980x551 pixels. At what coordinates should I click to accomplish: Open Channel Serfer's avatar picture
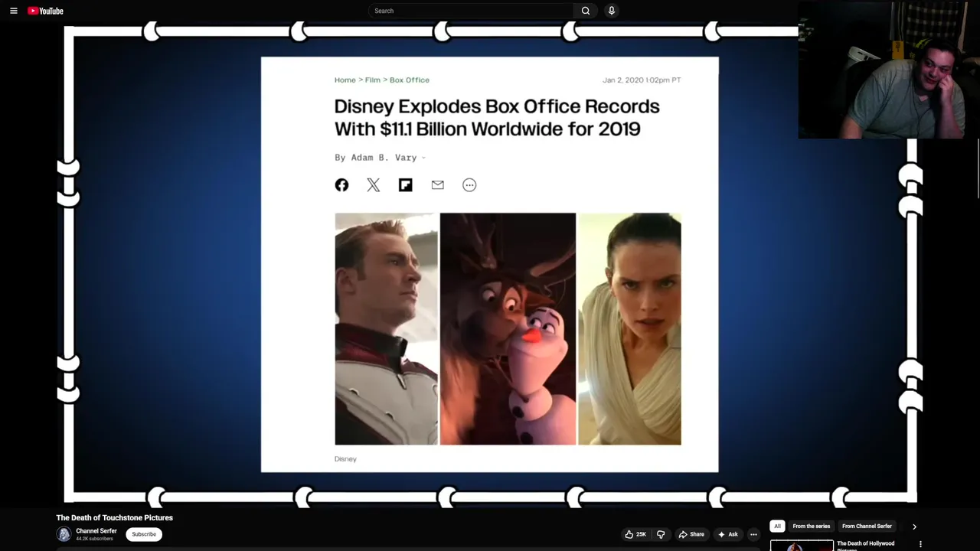64,534
